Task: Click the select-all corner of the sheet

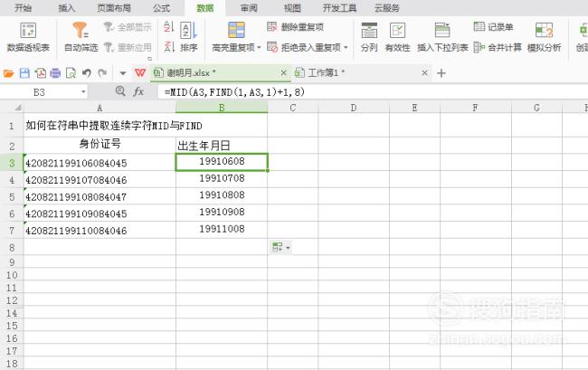Action: point(17,108)
